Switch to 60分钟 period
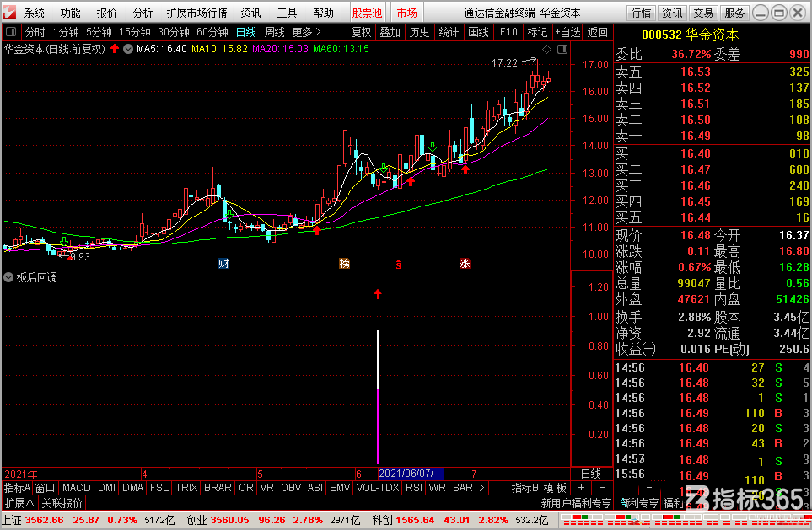This screenshot has height=530, width=812. pos(212,33)
